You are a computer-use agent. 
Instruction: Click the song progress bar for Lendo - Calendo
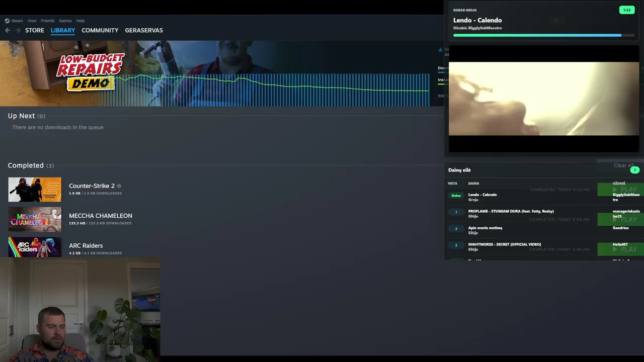tap(543, 35)
